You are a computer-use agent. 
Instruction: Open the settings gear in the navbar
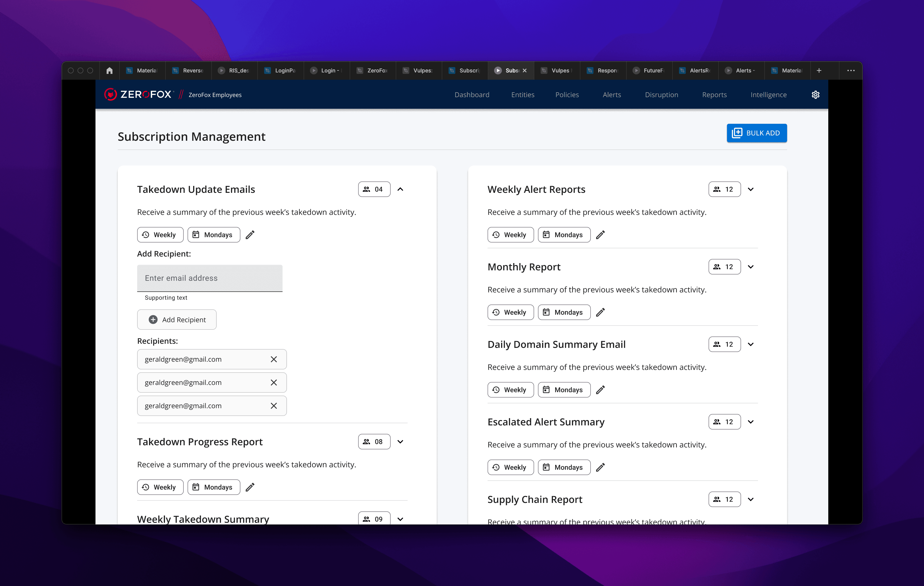[x=815, y=95]
